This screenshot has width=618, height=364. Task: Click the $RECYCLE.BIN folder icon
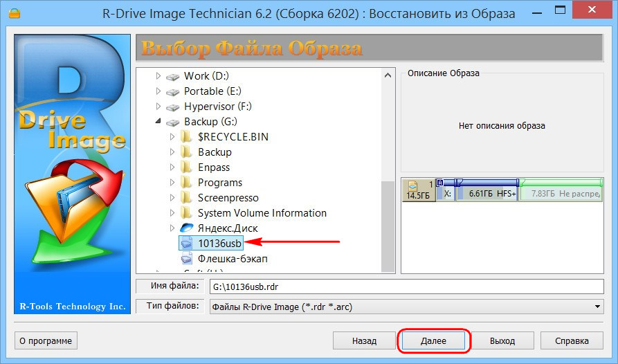(186, 137)
